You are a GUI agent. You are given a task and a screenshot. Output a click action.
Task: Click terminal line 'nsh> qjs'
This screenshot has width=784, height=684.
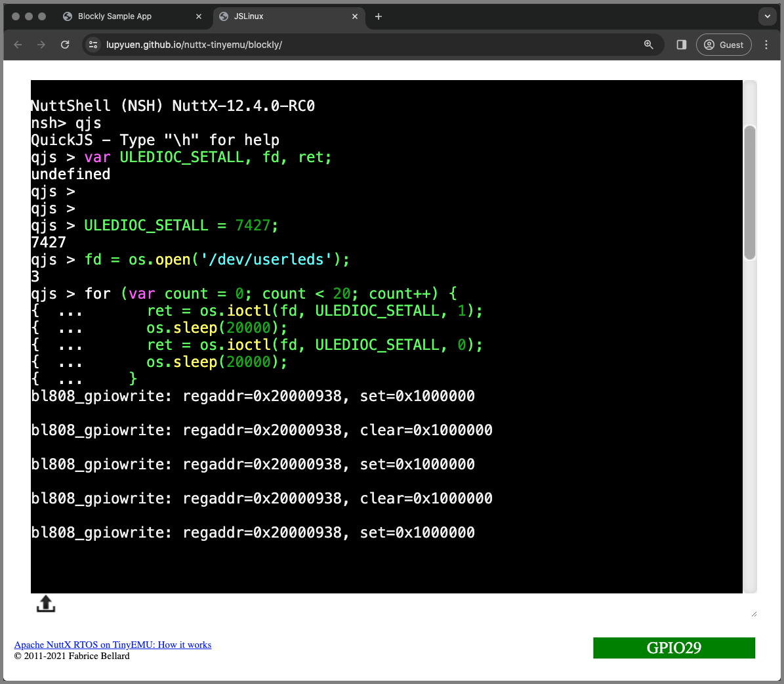66,123
